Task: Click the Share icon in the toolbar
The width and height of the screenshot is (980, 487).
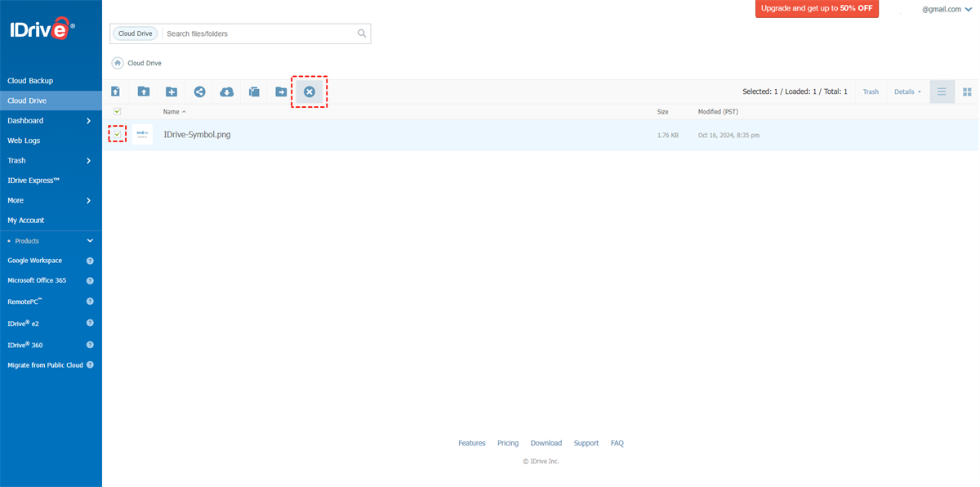Action: point(199,92)
